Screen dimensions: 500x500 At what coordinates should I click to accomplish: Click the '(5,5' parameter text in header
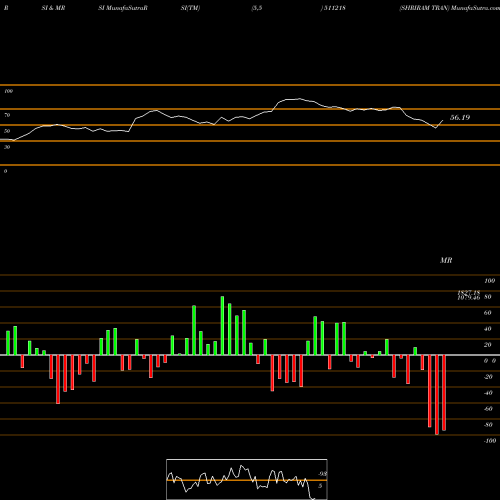257,8
